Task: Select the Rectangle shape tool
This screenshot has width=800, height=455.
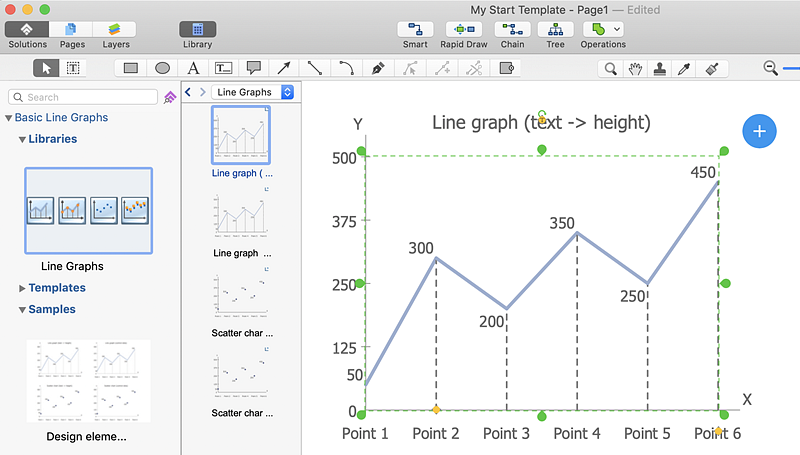Action: [130, 68]
